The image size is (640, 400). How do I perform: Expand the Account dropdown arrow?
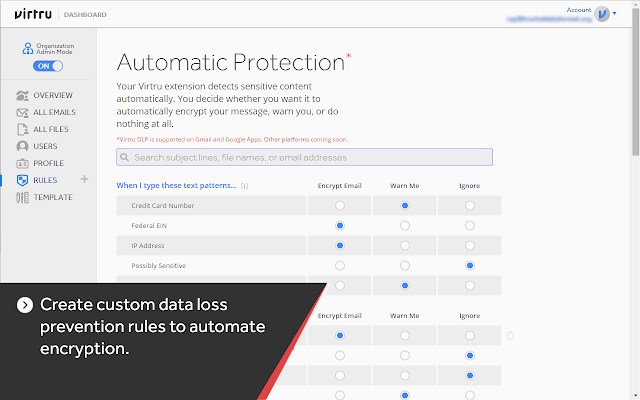pos(629,14)
